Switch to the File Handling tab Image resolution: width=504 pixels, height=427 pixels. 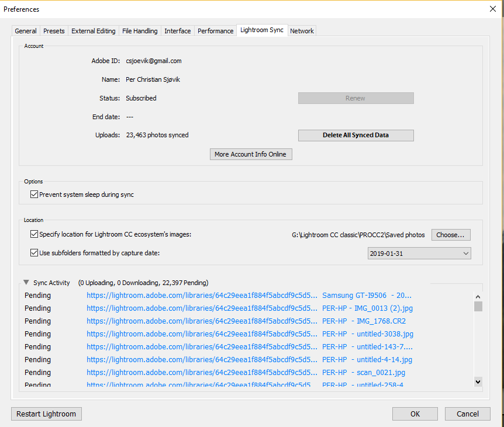point(140,30)
